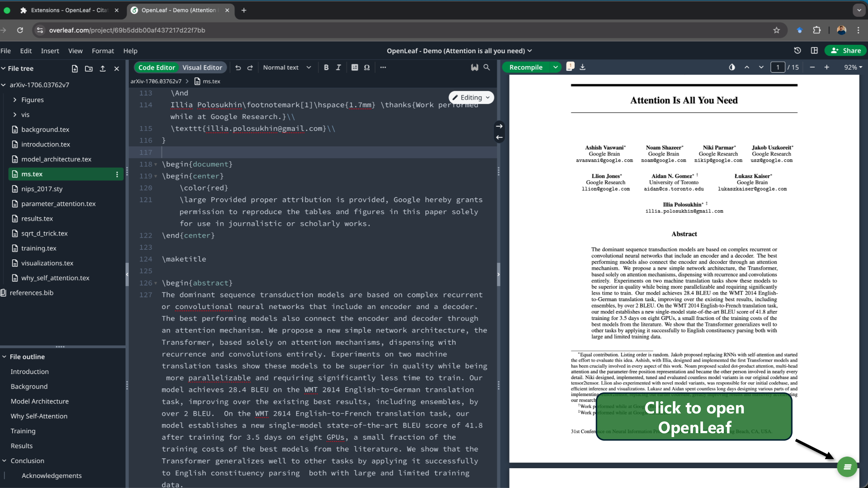Screen dimensions: 868x488
Task: Switch to Extensions - OpenLeaf browser tab
Action: 69,10
